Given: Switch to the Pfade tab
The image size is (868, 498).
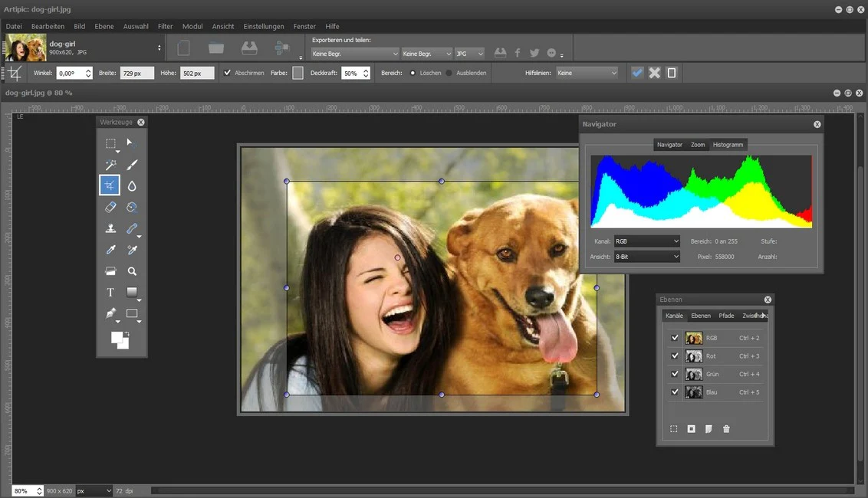Looking at the screenshot, I should pos(726,316).
